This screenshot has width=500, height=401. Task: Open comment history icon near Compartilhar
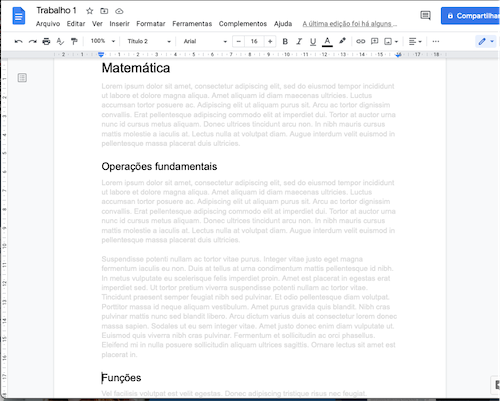tap(425, 15)
